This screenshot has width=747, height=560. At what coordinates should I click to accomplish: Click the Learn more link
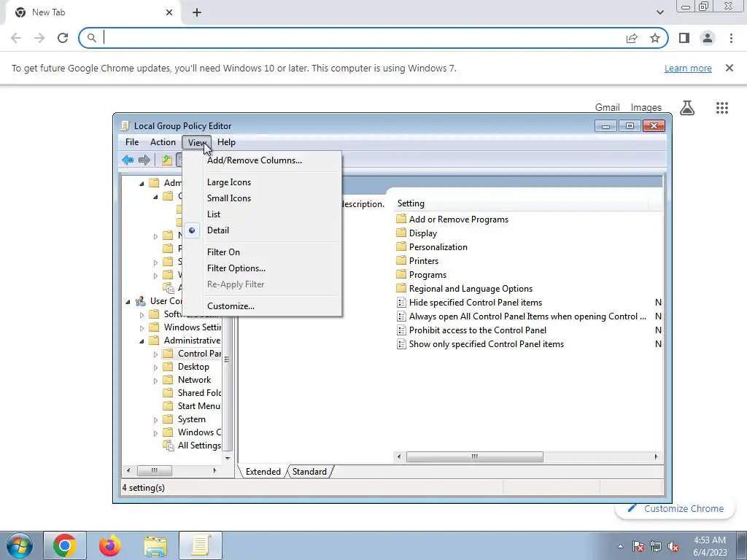pos(688,68)
